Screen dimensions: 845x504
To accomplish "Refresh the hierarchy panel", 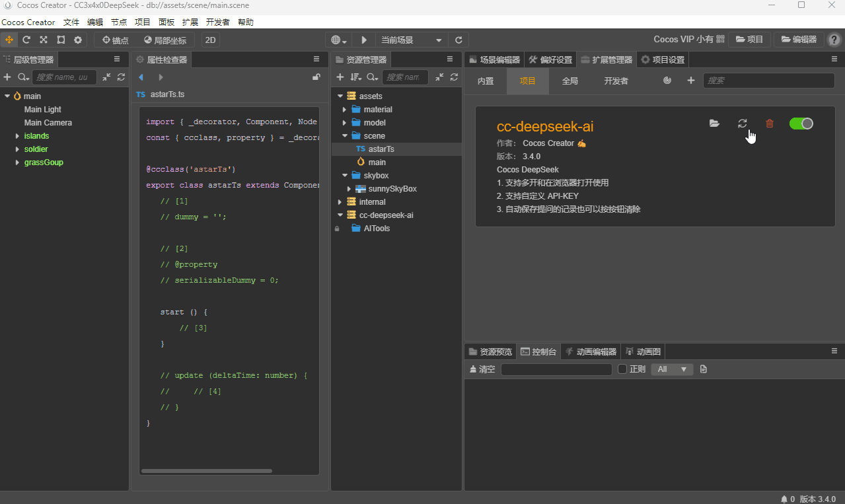I will click(121, 77).
